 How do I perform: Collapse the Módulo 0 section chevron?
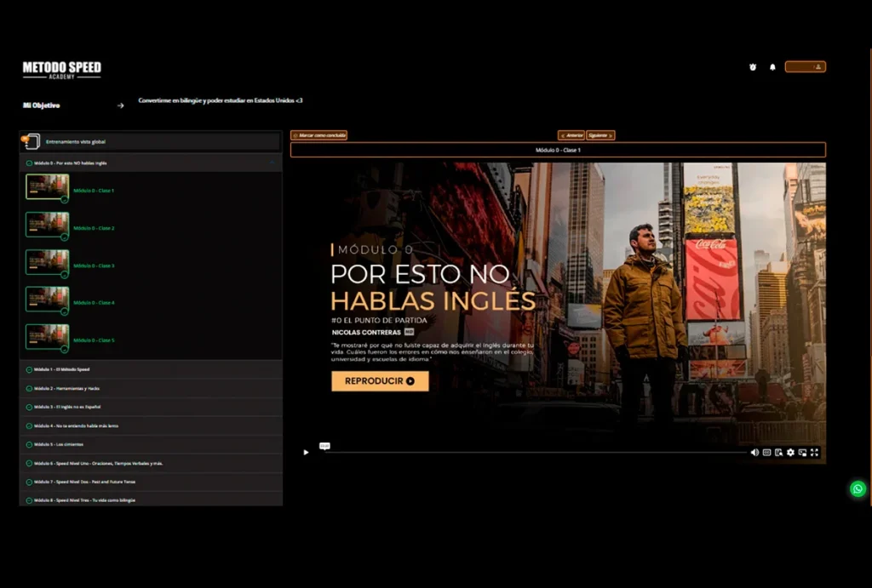pos(272,163)
